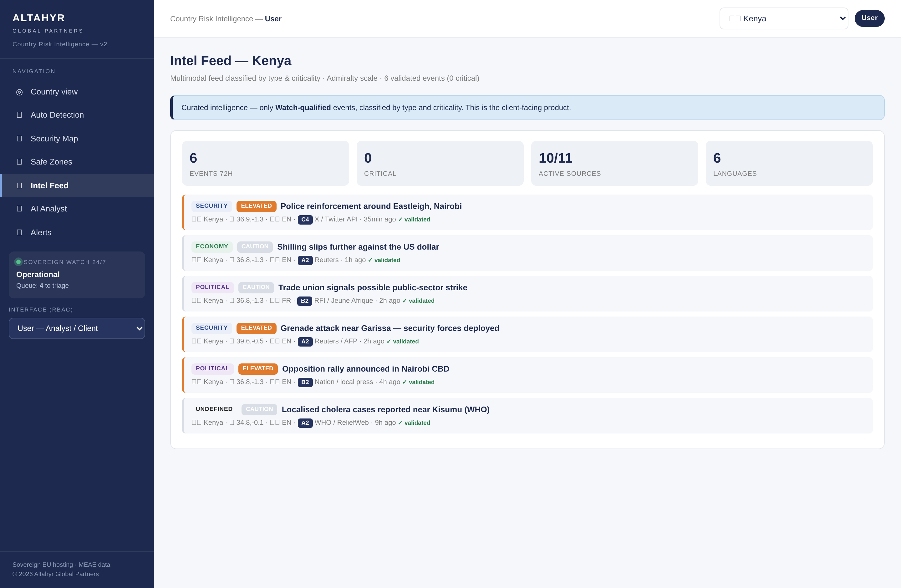The height and width of the screenshot is (588, 901).
Task: Click validated checkmark on cholera event
Action: click(414, 423)
